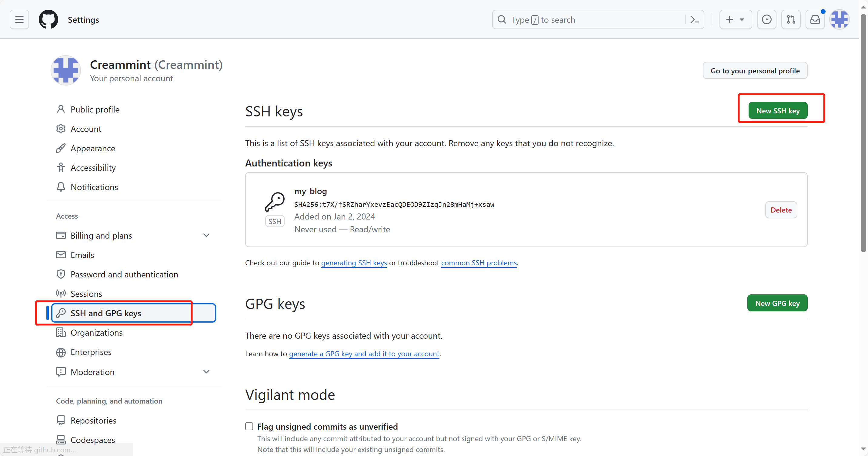Screen dimensions: 868x456
Task: Click the New SSH key button
Action: 778,111
